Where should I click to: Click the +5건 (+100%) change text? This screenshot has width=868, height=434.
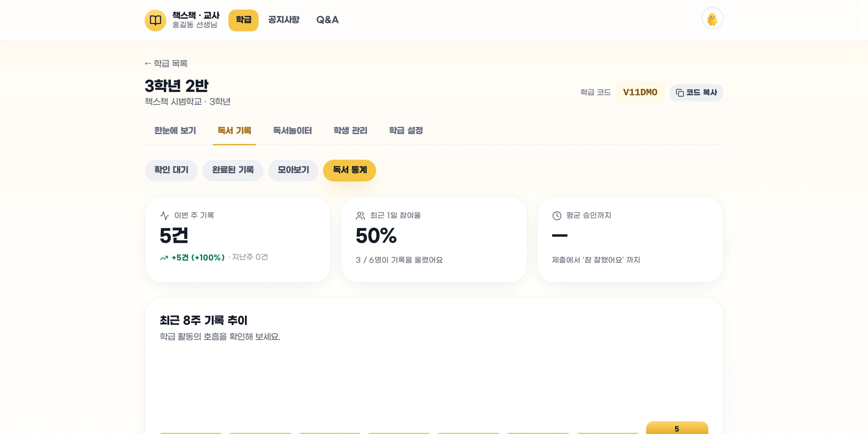(x=198, y=258)
